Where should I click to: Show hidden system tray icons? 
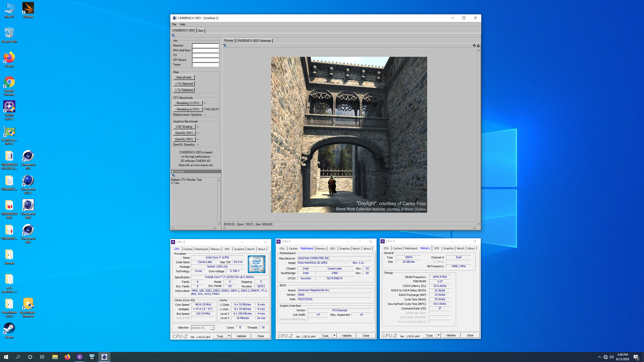(599, 357)
